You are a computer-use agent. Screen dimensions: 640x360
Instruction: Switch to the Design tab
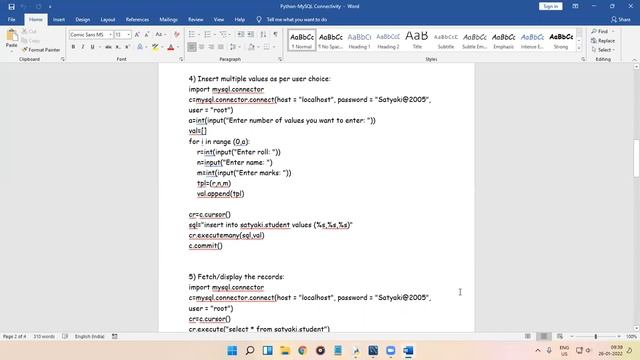click(82, 20)
